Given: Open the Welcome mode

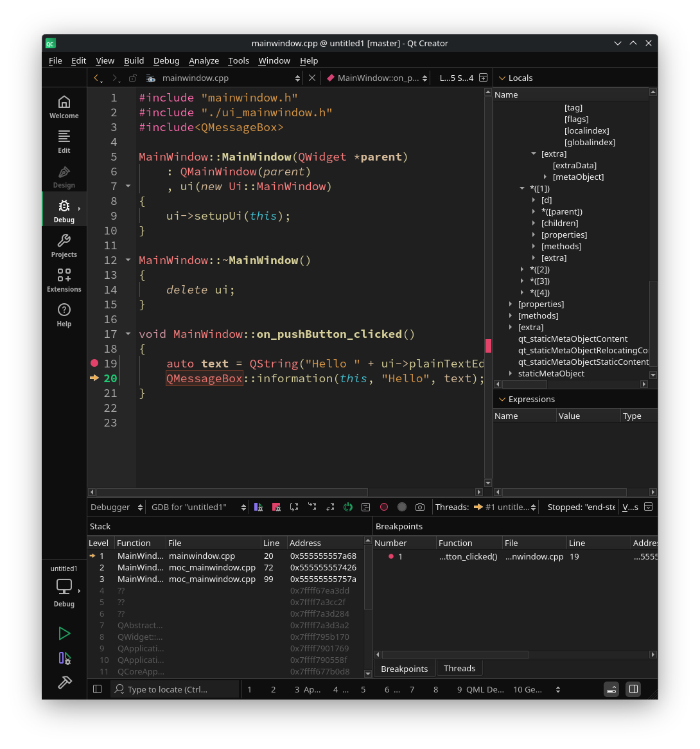Looking at the screenshot, I should coord(64,107).
